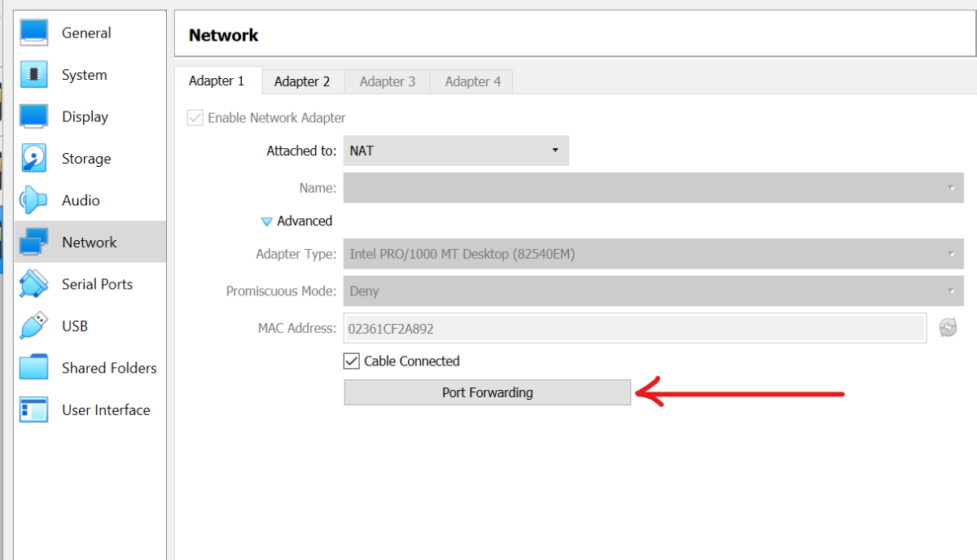Viewport: 977px width, 560px height.
Task: Open the Adapter Type dropdown
Action: tap(653, 254)
